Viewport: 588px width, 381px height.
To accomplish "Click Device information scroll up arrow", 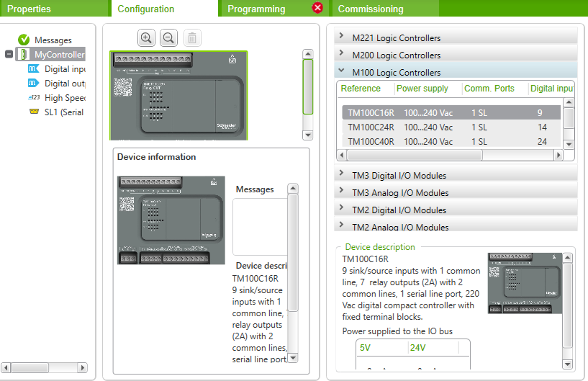I will click(293, 188).
